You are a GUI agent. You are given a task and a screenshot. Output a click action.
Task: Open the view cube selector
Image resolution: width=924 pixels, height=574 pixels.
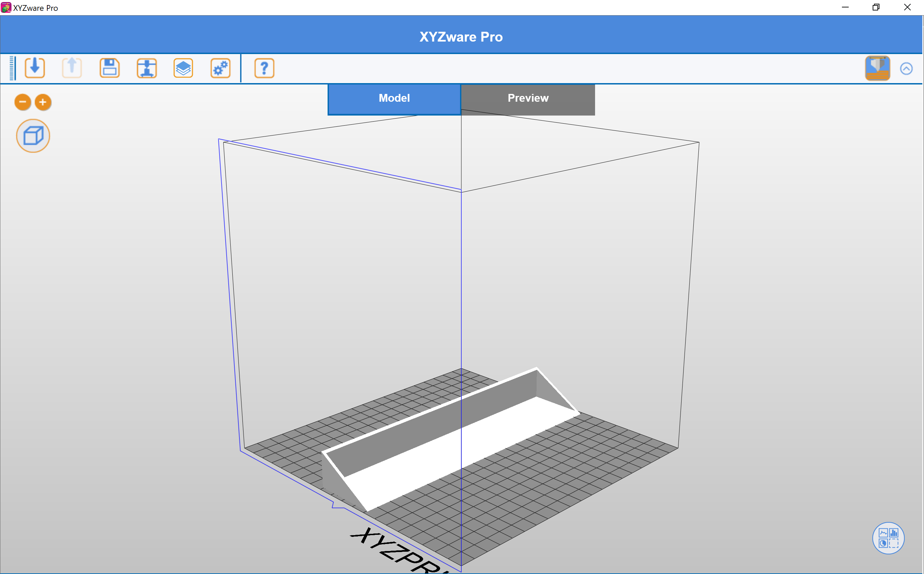[33, 136]
